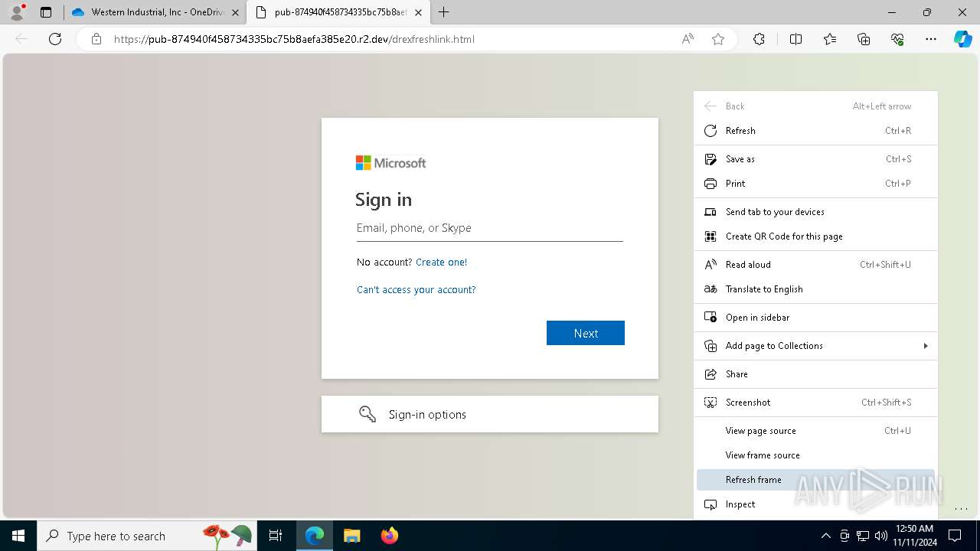Click the key icon beside Sign-in options
This screenshot has width=980, height=551.
point(367,414)
